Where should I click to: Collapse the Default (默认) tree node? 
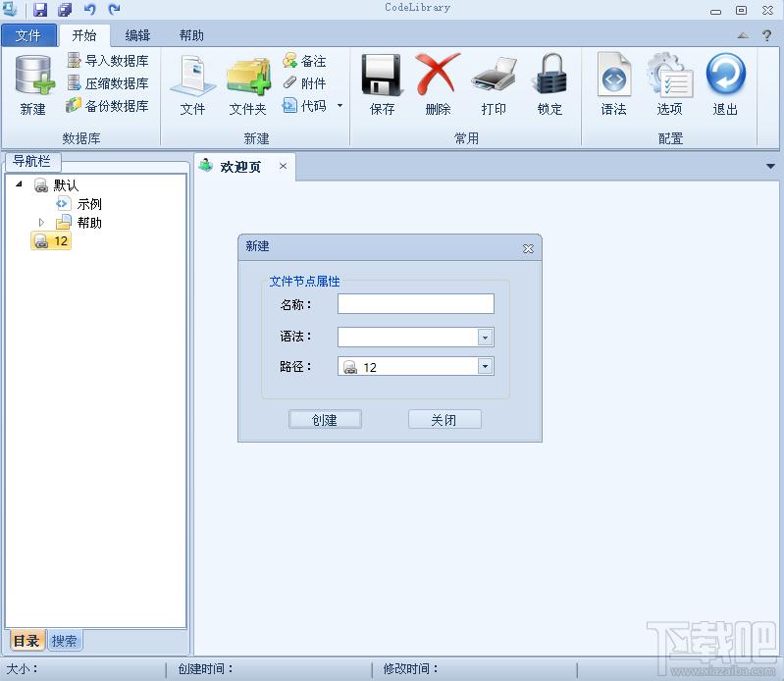19,184
